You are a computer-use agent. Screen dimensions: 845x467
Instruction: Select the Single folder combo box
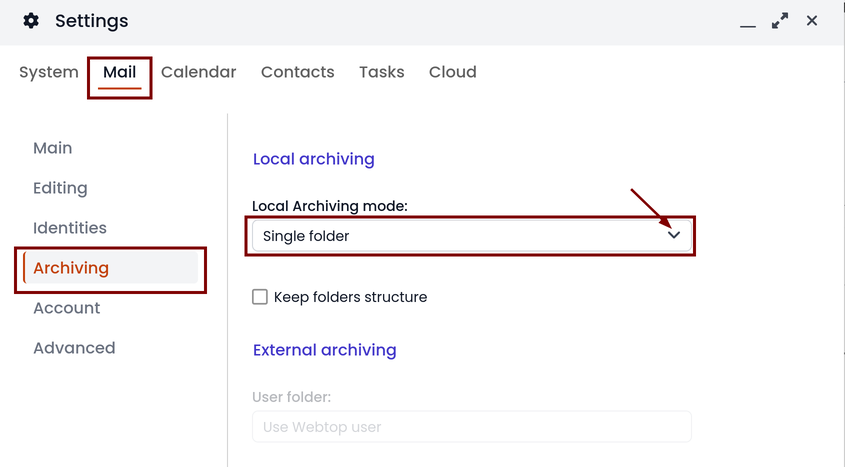tap(472, 236)
